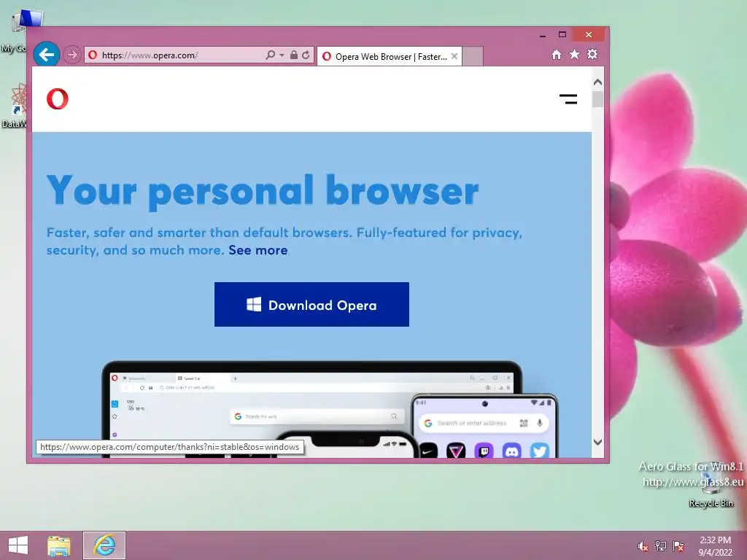
Task: Click the Twitter icon on the phone mockup
Action: tap(539, 451)
